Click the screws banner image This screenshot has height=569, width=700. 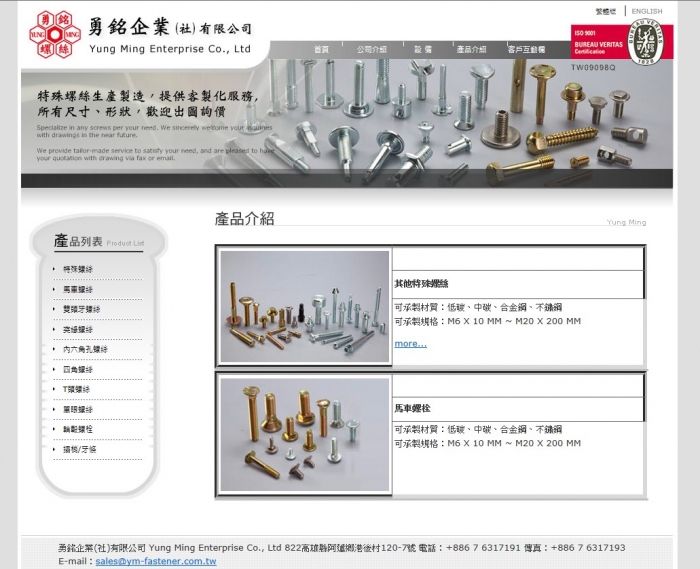(347, 123)
